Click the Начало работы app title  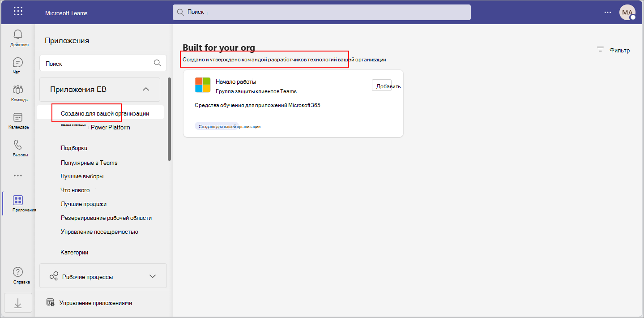[236, 82]
